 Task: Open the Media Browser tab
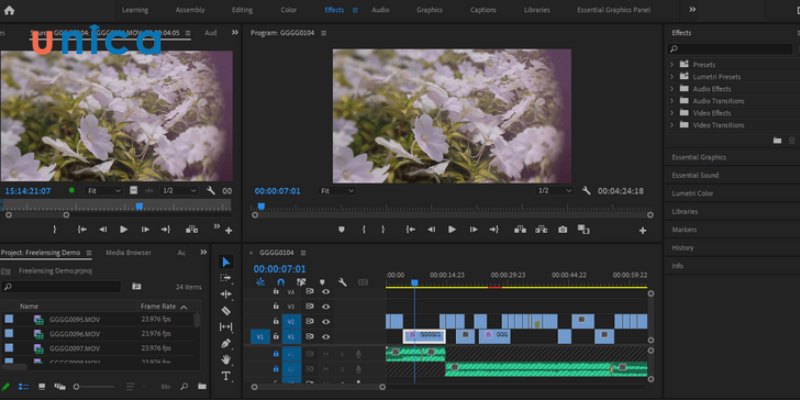tap(128, 253)
